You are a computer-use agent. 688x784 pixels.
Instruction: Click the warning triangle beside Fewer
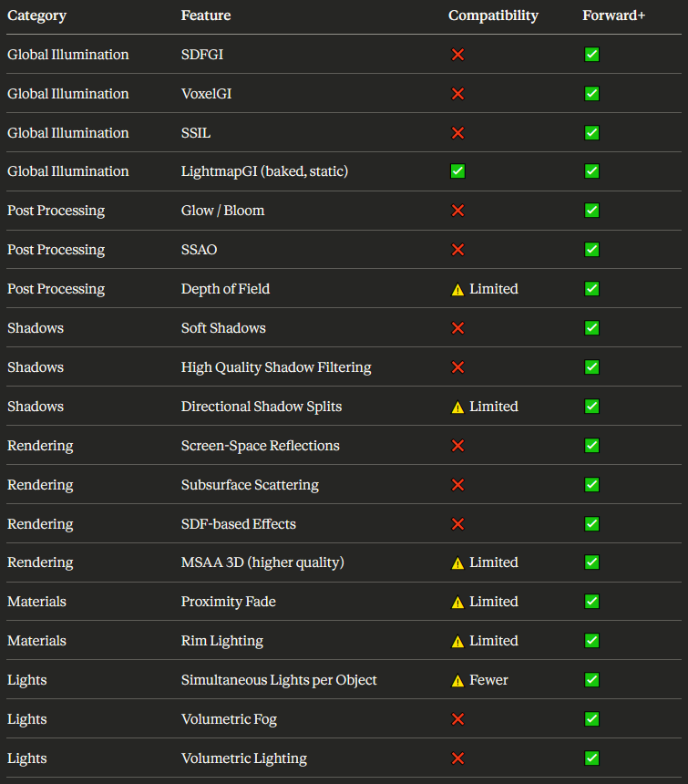(x=457, y=680)
